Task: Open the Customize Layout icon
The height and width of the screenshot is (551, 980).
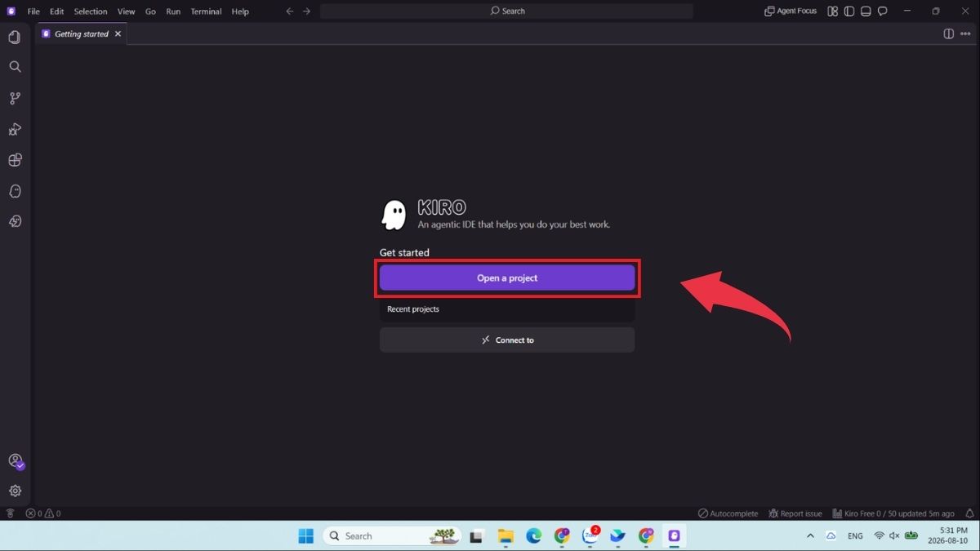Action: tap(832, 11)
